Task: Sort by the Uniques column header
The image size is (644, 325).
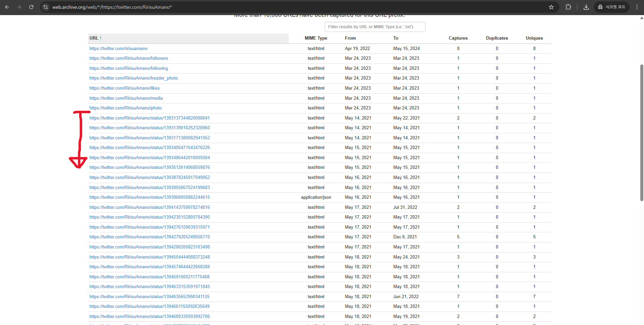Action: point(534,38)
